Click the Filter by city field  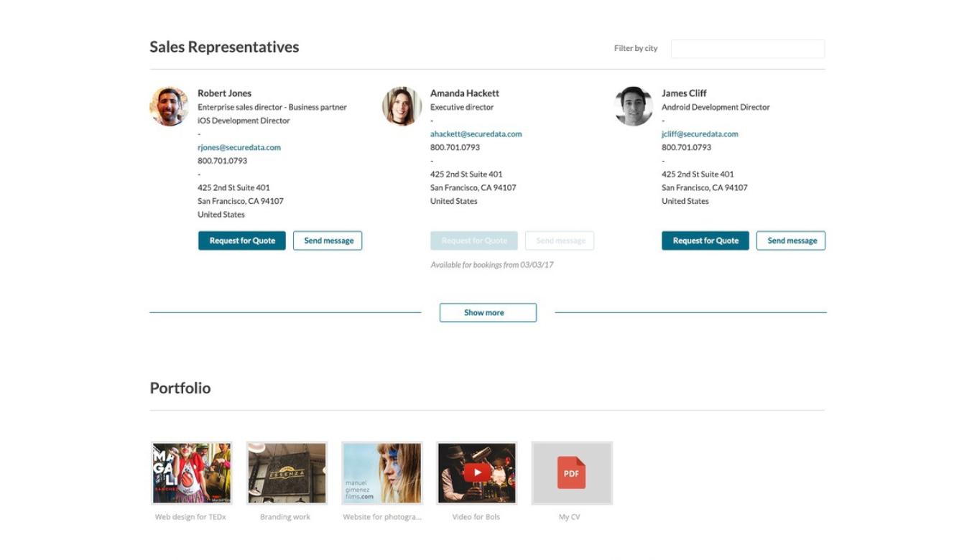pos(748,49)
